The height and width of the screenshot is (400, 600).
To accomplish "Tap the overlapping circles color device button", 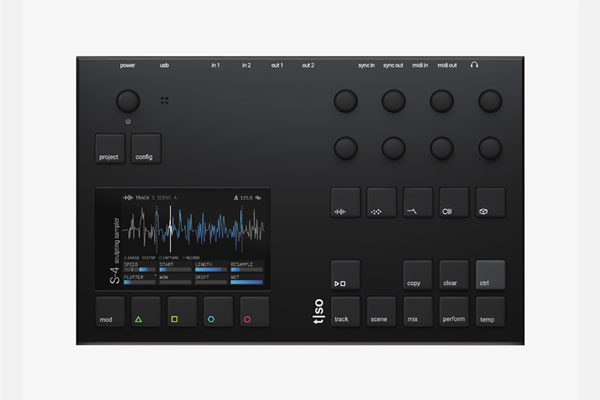I will pos(454,202).
